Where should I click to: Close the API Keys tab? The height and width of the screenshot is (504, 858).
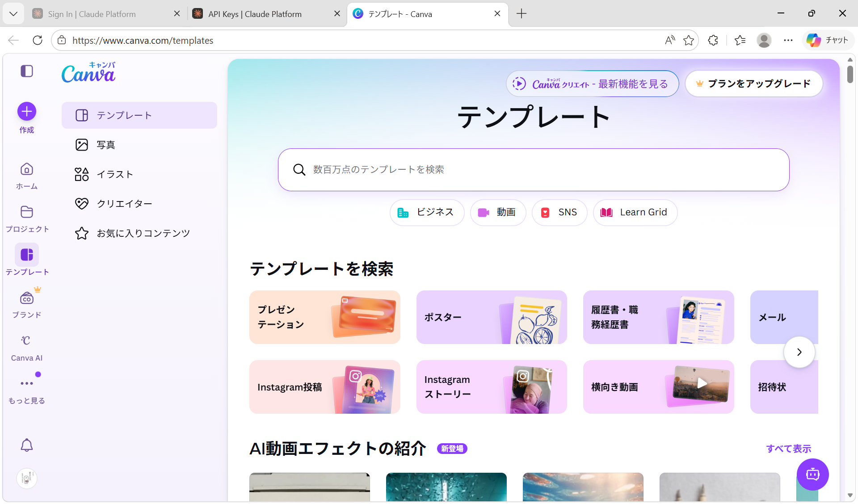click(x=337, y=14)
